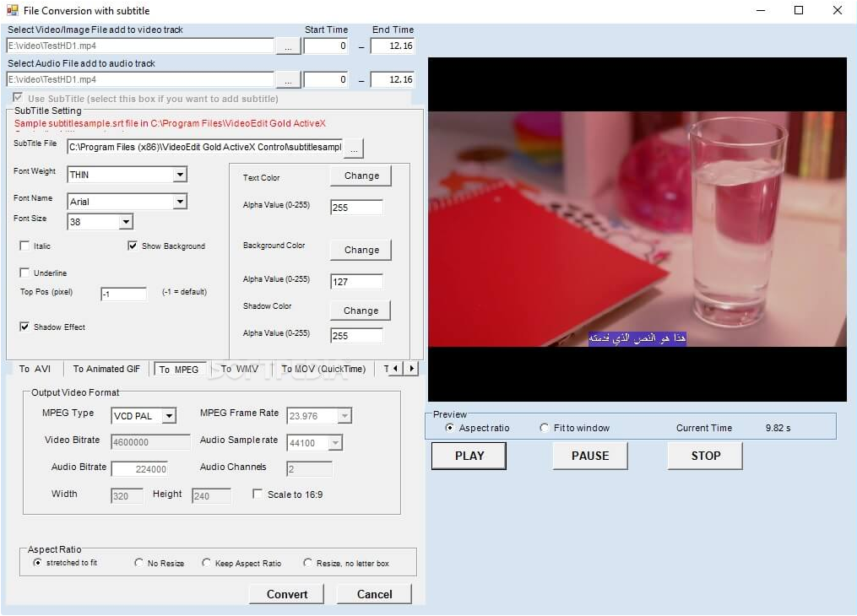The height and width of the screenshot is (616, 857).
Task: Change the subtitle Shadow Color
Action: tap(361, 311)
